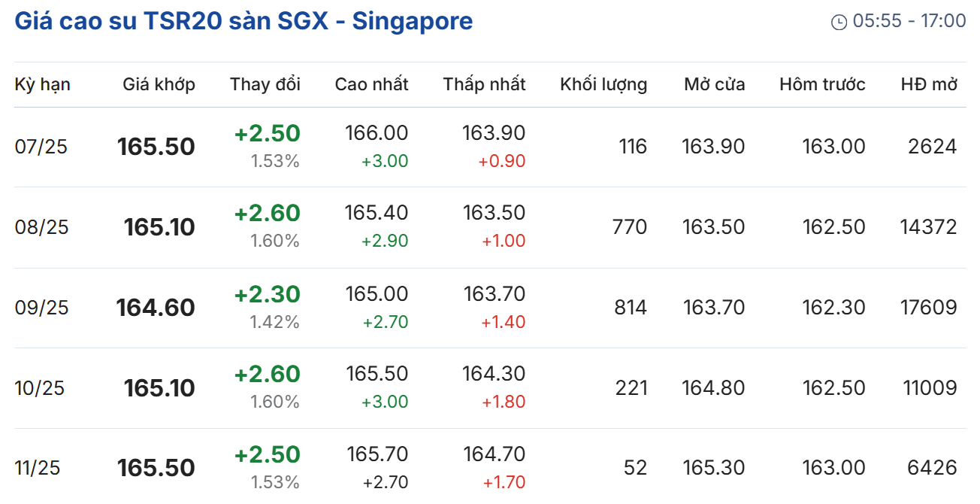Click the 'Mở cửa' column header
Screen dimensions: 980x504
pyautogui.click(x=714, y=84)
